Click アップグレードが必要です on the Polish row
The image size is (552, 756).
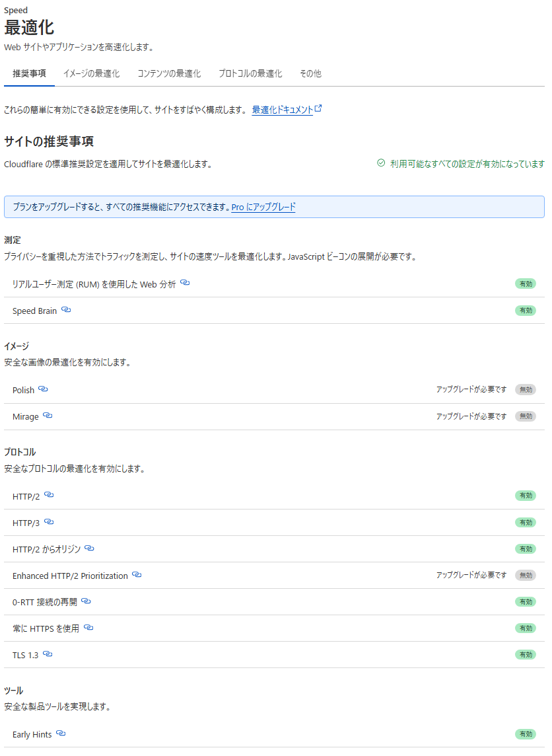point(471,389)
